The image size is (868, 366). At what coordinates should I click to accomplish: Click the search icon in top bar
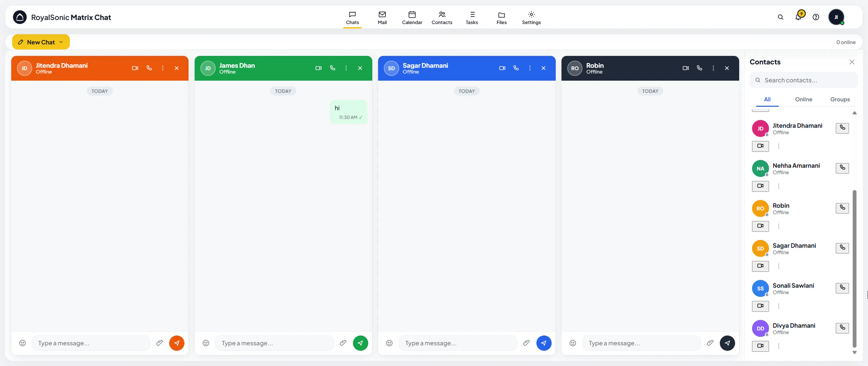click(781, 17)
